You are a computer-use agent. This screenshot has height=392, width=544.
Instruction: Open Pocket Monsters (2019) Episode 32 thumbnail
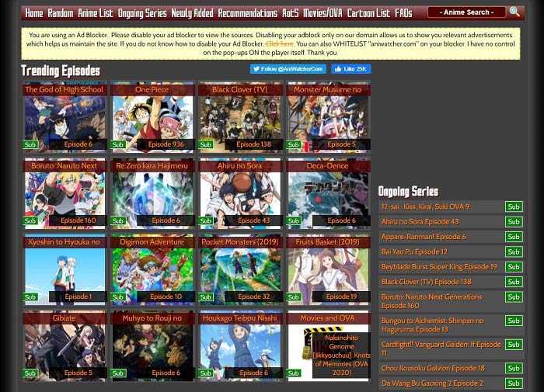tap(240, 269)
